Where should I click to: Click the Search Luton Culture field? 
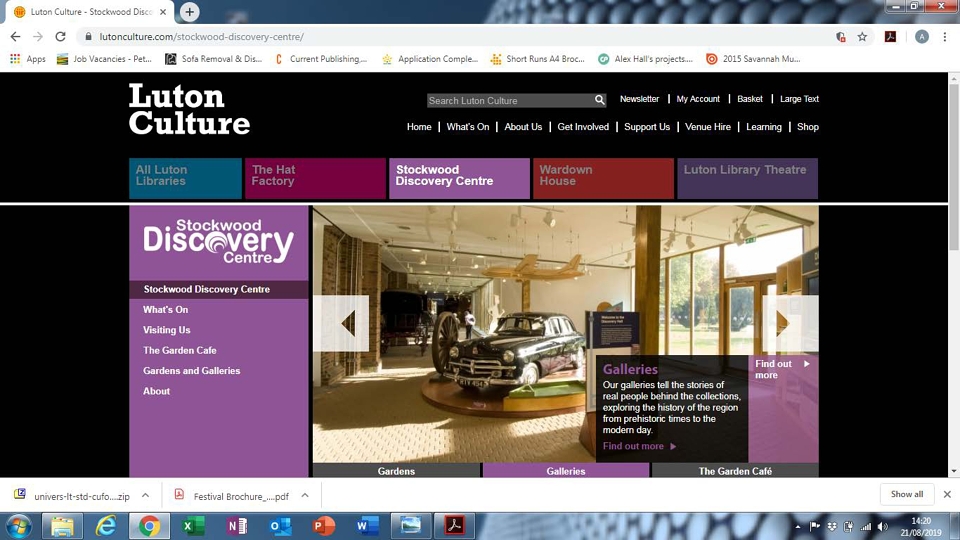point(509,100)
